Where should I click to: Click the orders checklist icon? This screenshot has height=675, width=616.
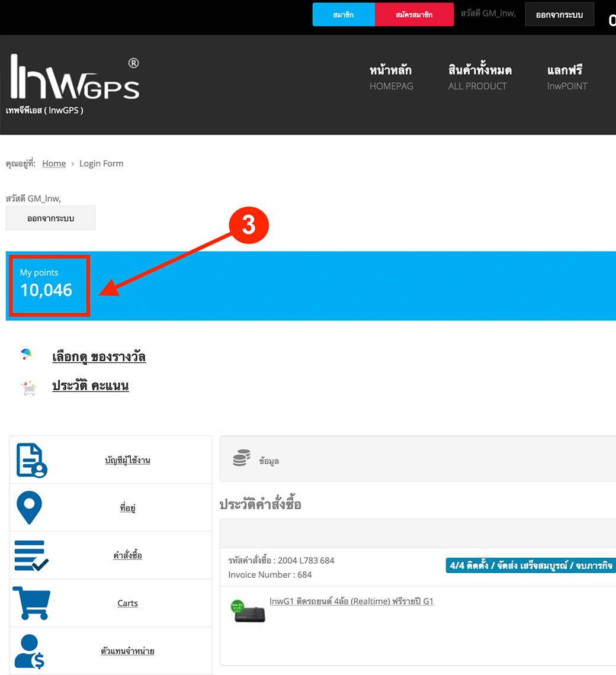click(31, 555)
